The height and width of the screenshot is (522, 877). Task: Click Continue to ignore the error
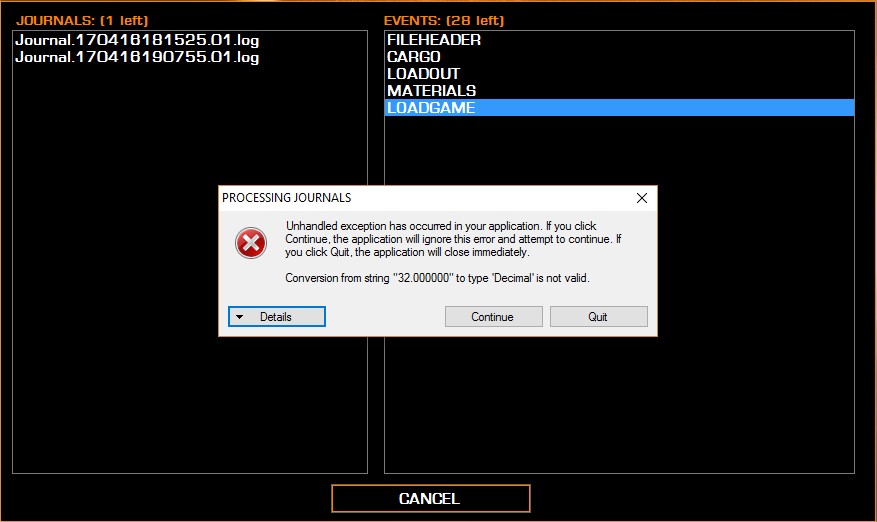coord(493,317)
